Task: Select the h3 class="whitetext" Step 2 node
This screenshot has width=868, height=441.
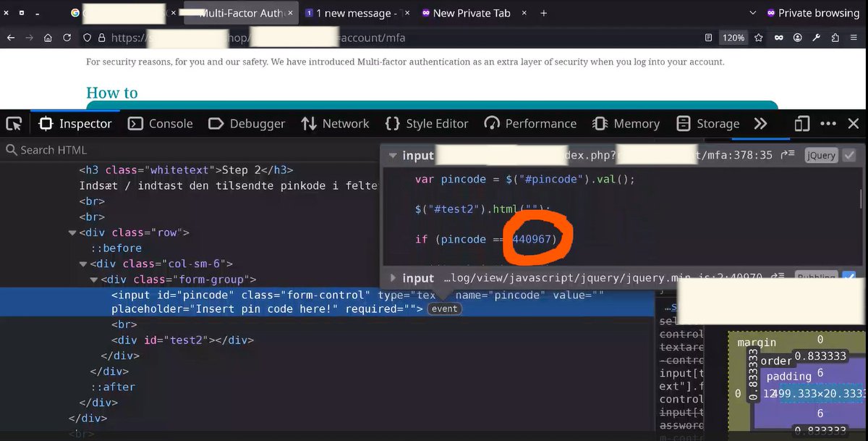Action: (x=186, y=171)
